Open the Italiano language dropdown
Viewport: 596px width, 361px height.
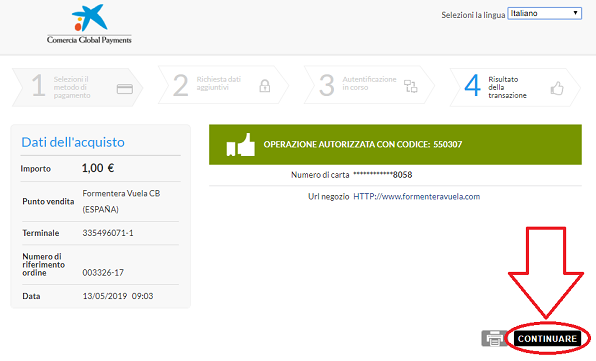click(x=544, y=13)
